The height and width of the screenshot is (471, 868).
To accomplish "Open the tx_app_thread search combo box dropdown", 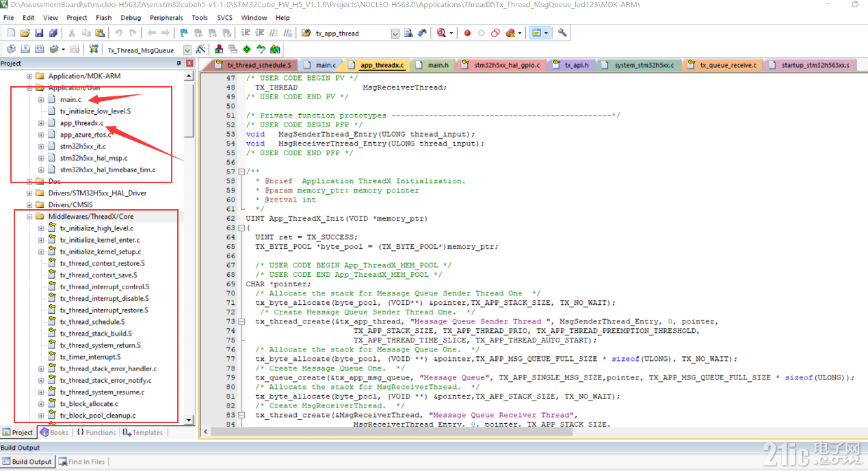I will pos(395,33).
